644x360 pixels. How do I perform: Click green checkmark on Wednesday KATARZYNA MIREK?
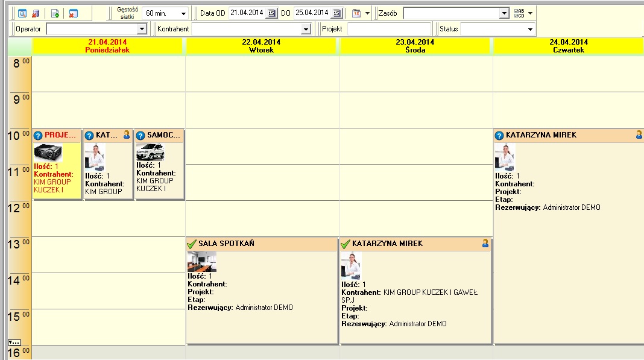[x=346, y=244]
